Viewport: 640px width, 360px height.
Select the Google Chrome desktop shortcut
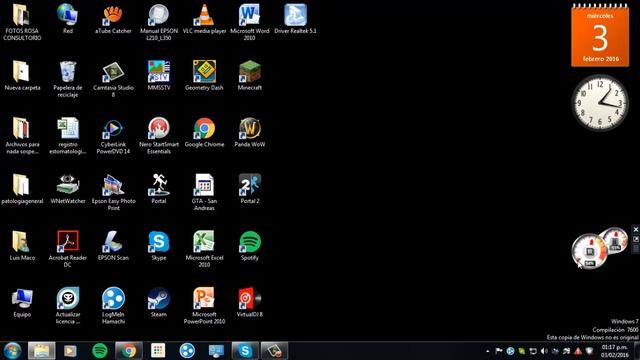(204, 132)
